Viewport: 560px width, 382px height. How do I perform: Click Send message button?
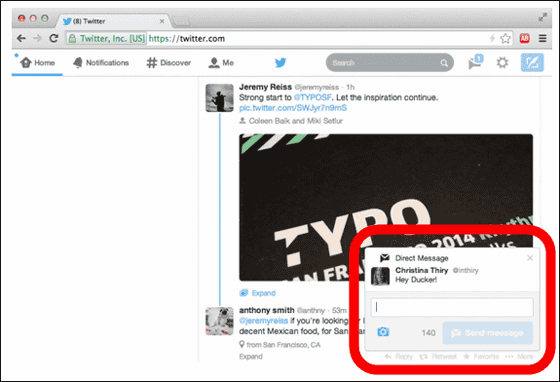point(488,333)
